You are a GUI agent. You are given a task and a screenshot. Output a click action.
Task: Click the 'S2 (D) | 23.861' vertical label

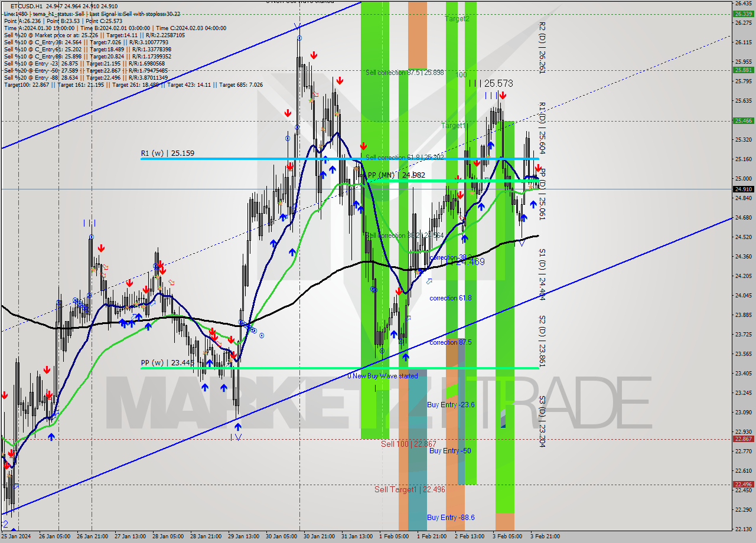[542, 341]
